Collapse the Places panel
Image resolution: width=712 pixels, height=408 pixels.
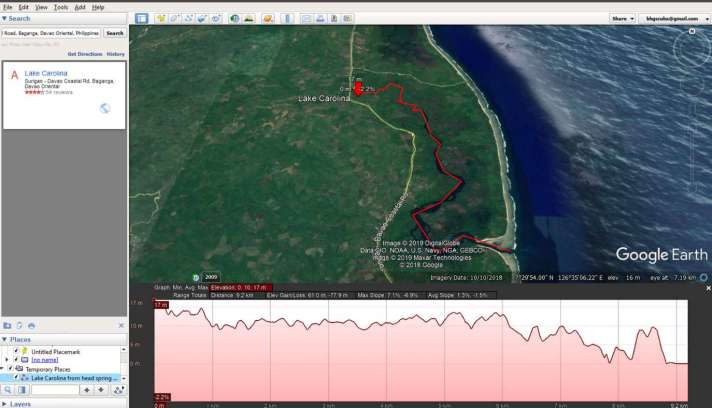tap(4, 339)
